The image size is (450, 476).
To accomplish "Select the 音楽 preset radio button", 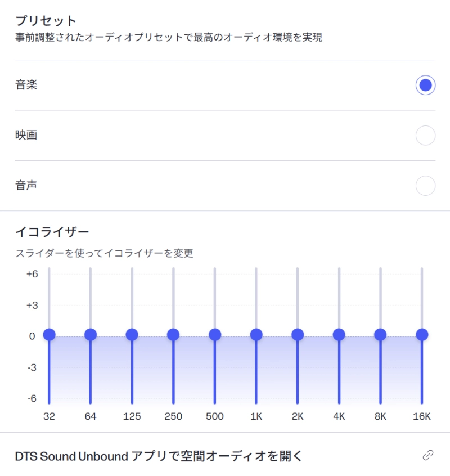I will [x=426, y=84].
